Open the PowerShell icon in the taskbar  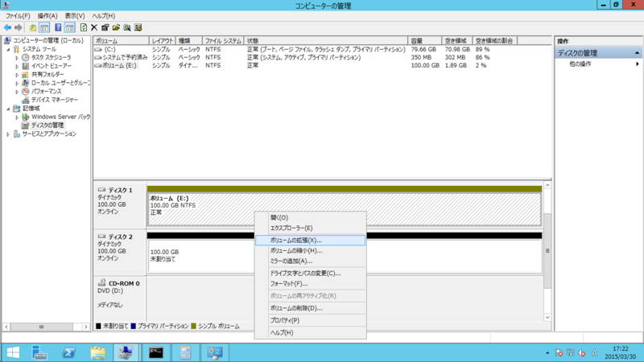(70, 352)
